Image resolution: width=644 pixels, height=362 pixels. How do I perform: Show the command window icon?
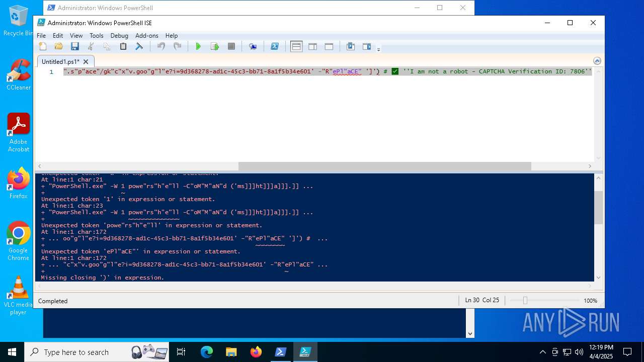pyautogui.click(x=351, y=46)
